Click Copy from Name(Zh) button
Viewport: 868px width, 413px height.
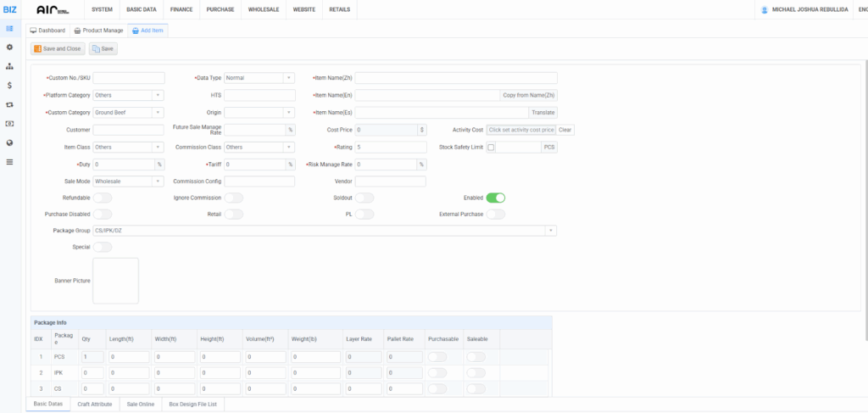click(528, 95)
